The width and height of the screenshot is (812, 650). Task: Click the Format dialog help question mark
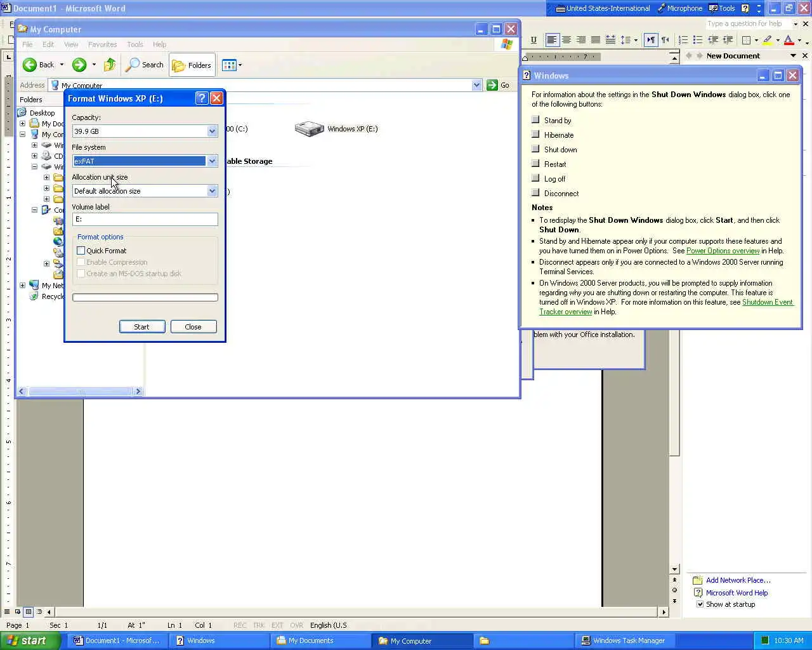201,98
